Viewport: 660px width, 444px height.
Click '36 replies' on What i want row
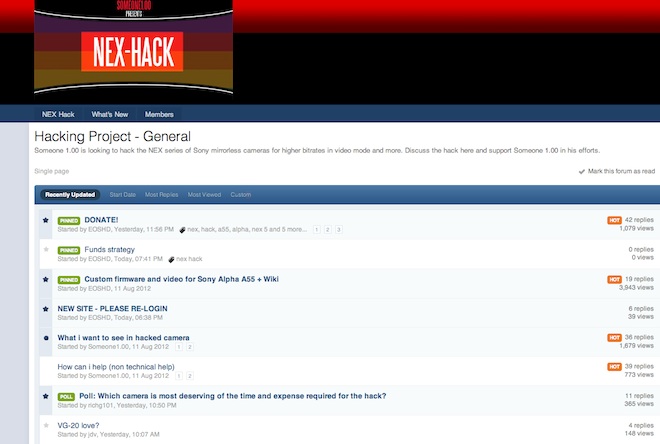[639, 337]
